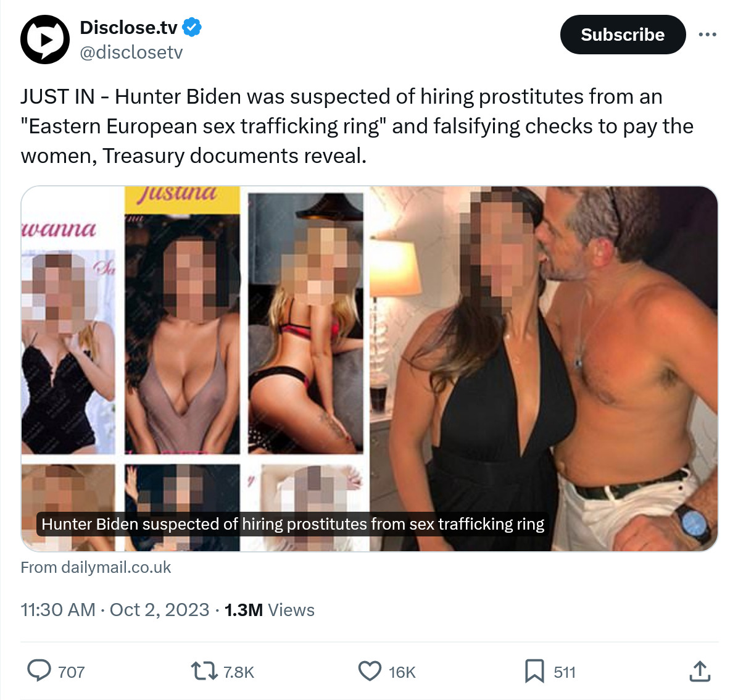
Task: Click the 707 replies count
Action: point(71,672)
